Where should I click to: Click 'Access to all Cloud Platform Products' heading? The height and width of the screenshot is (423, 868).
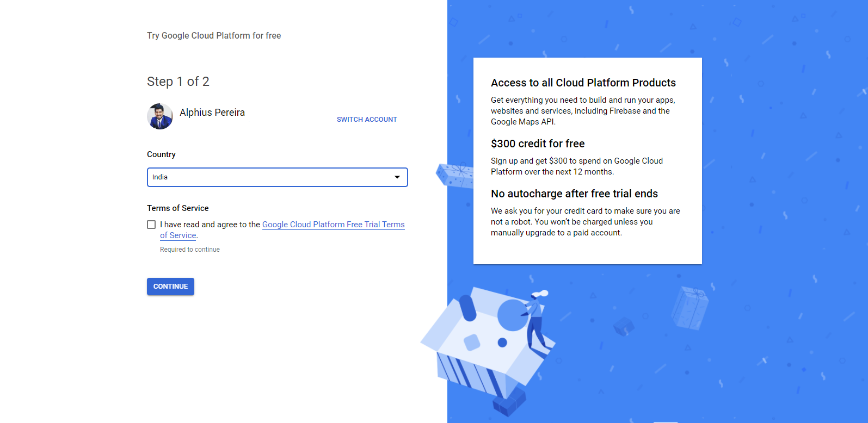583,83
